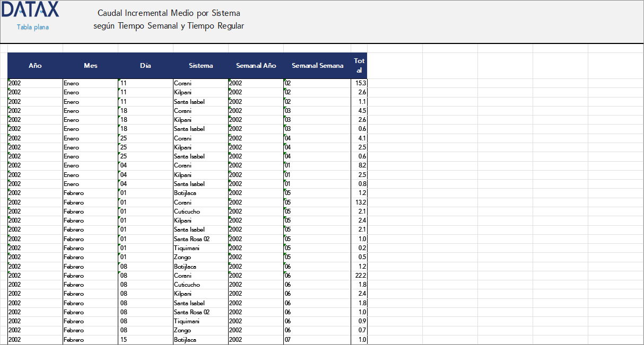644x345 pixels.
Task: Click the cell showing total 0.9
Action: [x=359, y=321]
